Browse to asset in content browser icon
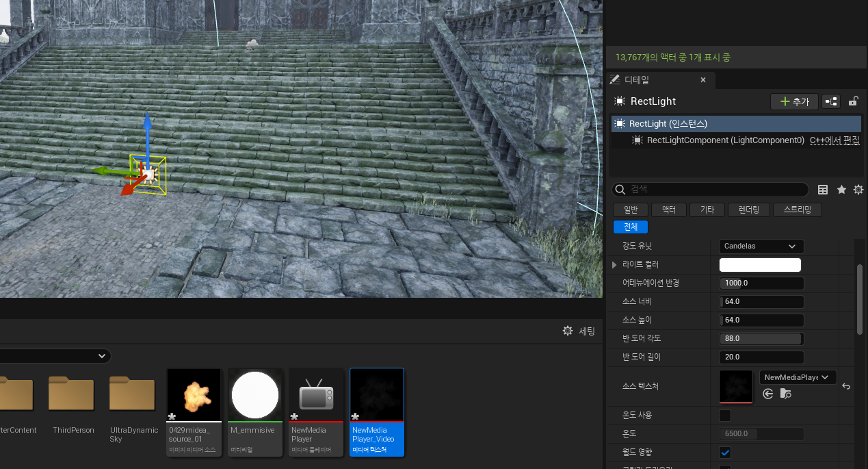 point(785,394)
